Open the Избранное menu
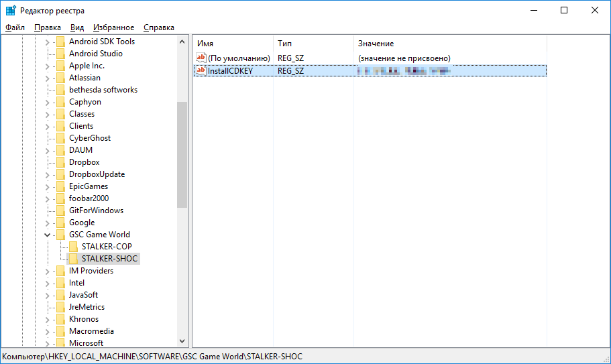This screenshot has width=611, height=364. click(114, 27)
